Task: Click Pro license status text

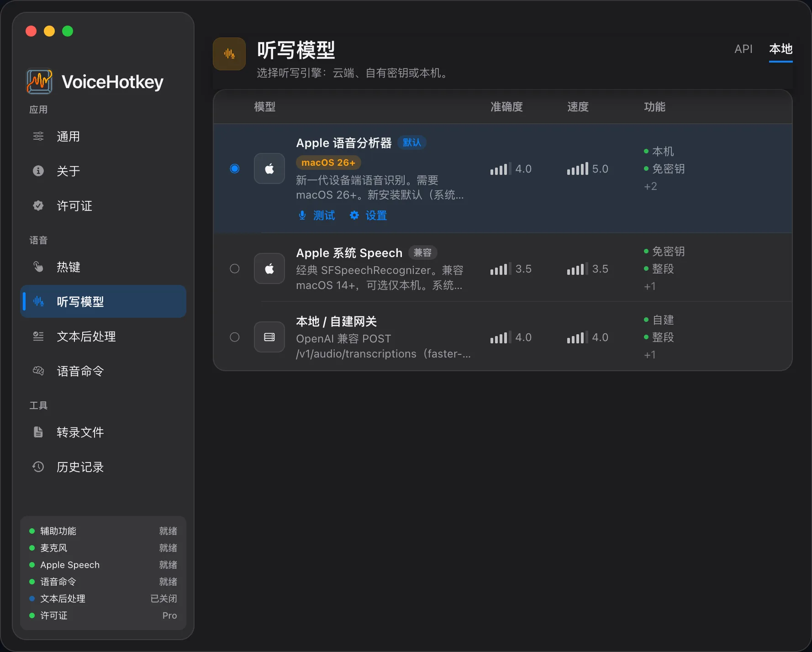Action: point(169,615)
